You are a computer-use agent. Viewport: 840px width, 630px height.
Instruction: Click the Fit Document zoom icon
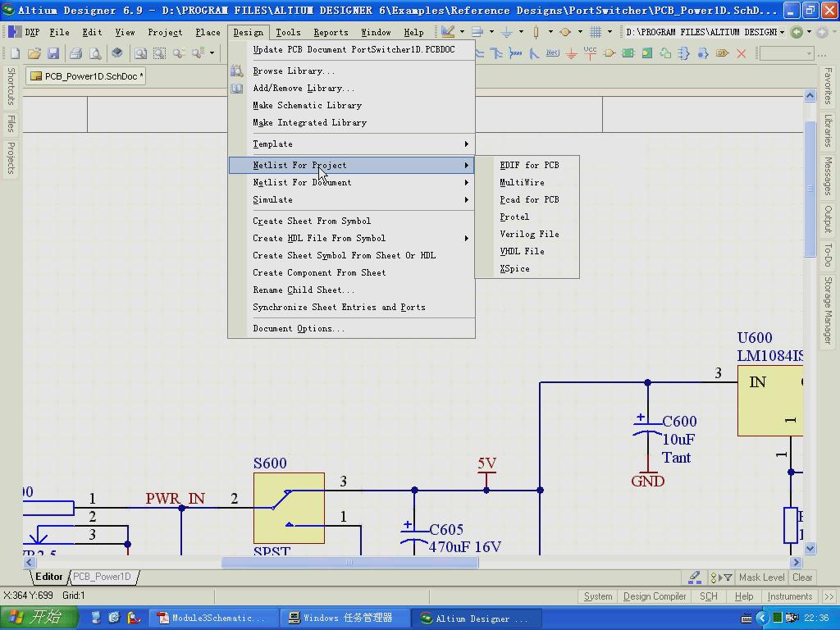pyautogui.click(x=140, y=53)
